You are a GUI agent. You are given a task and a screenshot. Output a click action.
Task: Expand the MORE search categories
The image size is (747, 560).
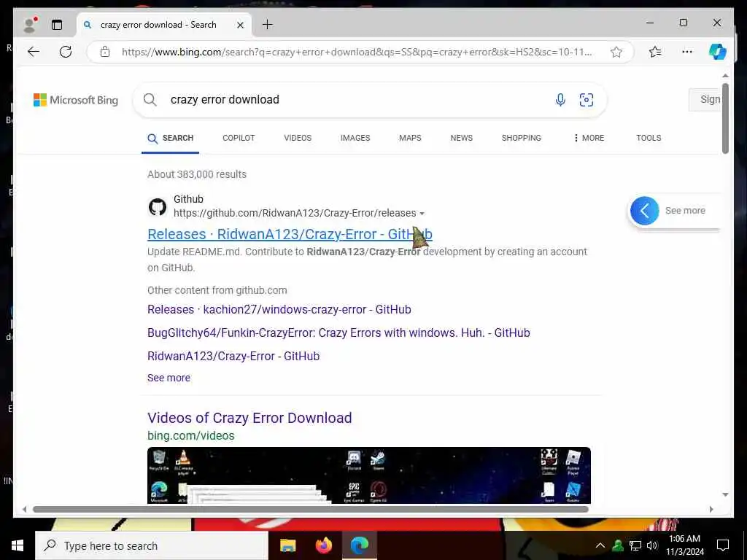tap(589, 138)
